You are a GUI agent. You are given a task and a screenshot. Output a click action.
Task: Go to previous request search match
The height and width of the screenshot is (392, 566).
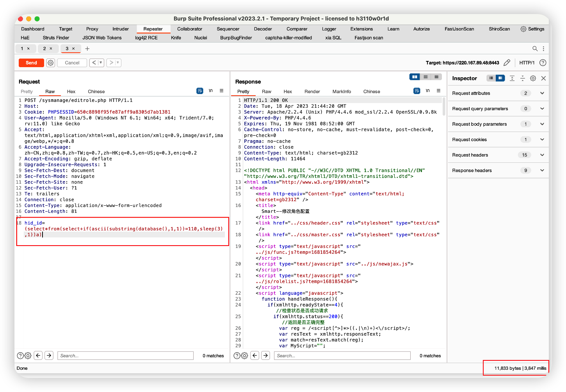pos(38,355)
